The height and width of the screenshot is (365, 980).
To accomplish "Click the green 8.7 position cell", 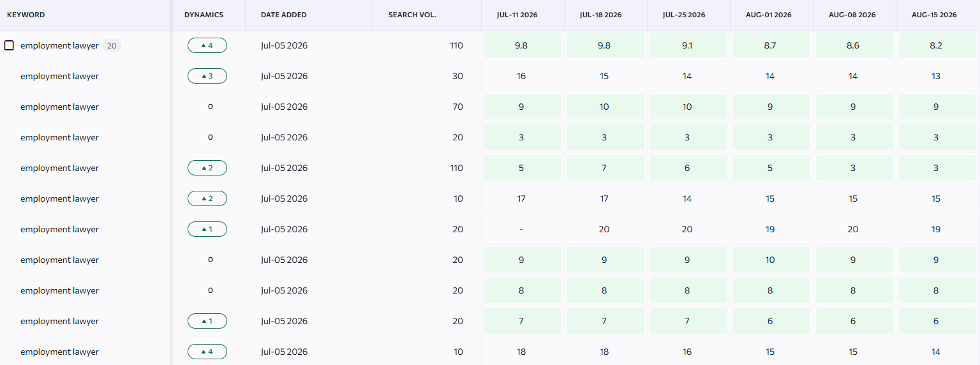I will 771,46.
